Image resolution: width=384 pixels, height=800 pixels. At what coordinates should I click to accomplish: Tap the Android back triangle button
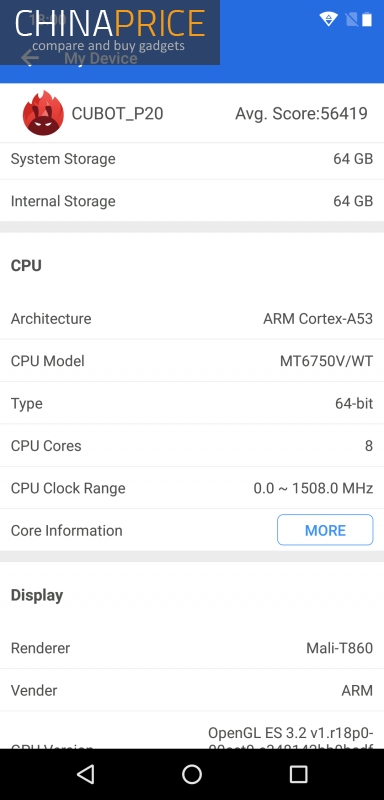click(85, 774)
